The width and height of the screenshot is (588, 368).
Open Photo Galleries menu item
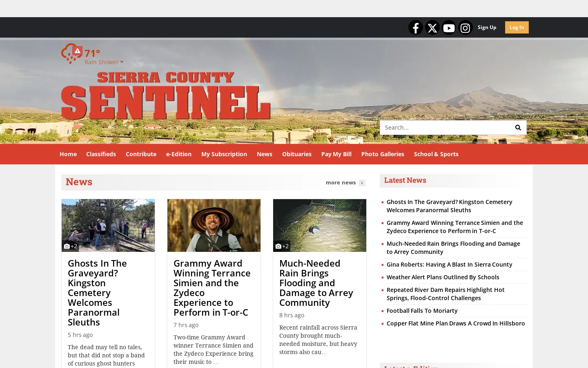coord(383,154)
